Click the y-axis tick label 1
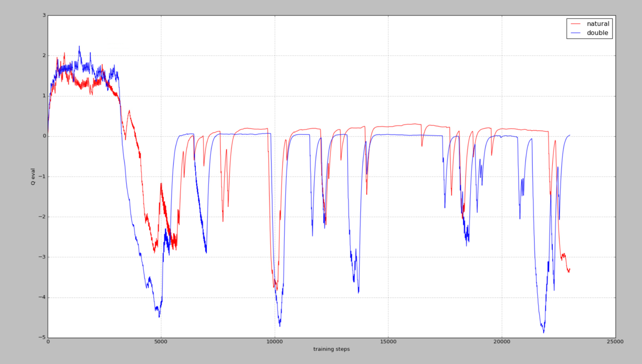 (x=44, y=96)
